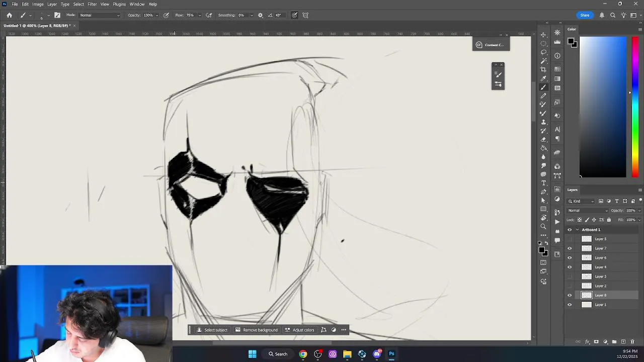Open layer Fill 100% dropdown
The image size is (644, 362).
[x=639, y=220]
